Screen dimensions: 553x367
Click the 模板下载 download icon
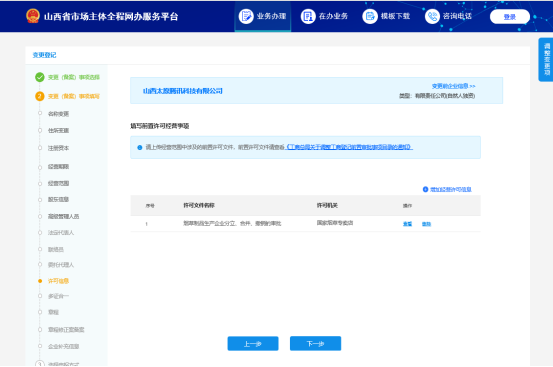(x=370, y=16)
